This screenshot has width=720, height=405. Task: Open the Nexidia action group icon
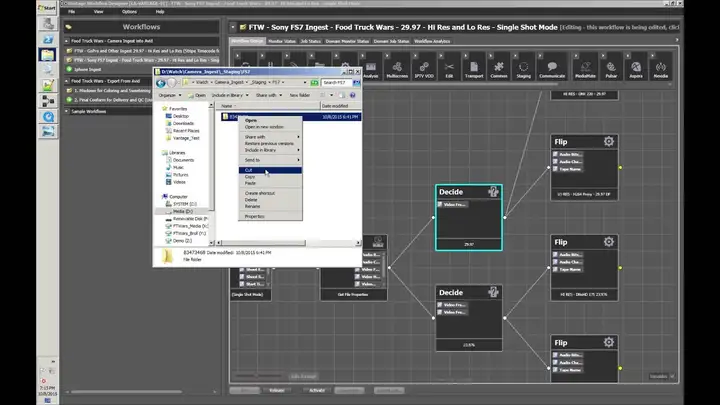660,69
